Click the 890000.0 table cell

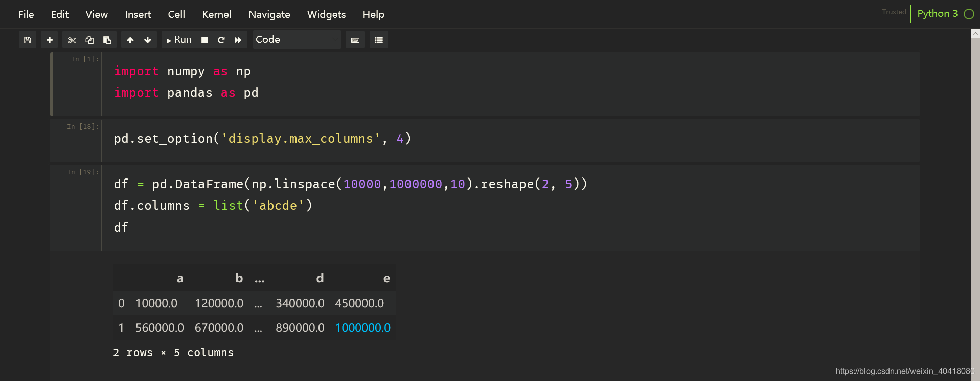[300, 328]
